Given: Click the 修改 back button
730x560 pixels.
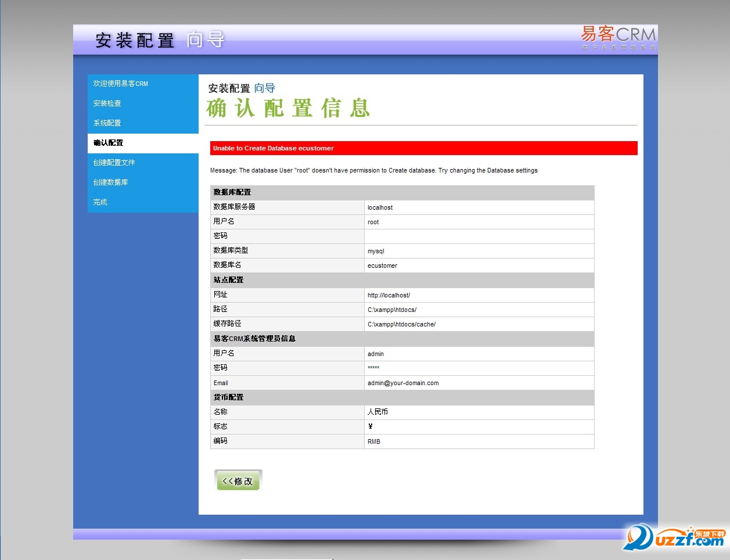Looking at the screenshot, I should point(238,480).
